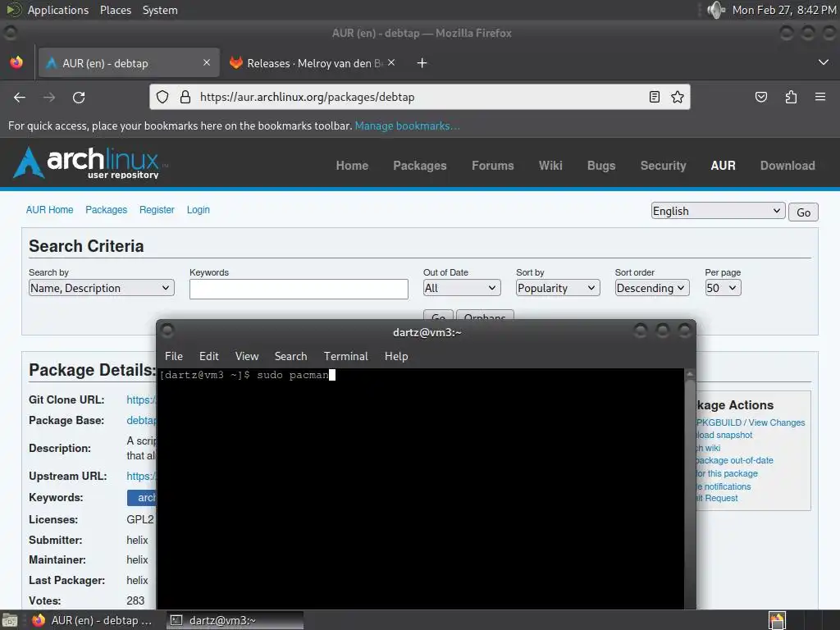
Task: Click the address bar URL field
Action: click(x=418, y=97)
